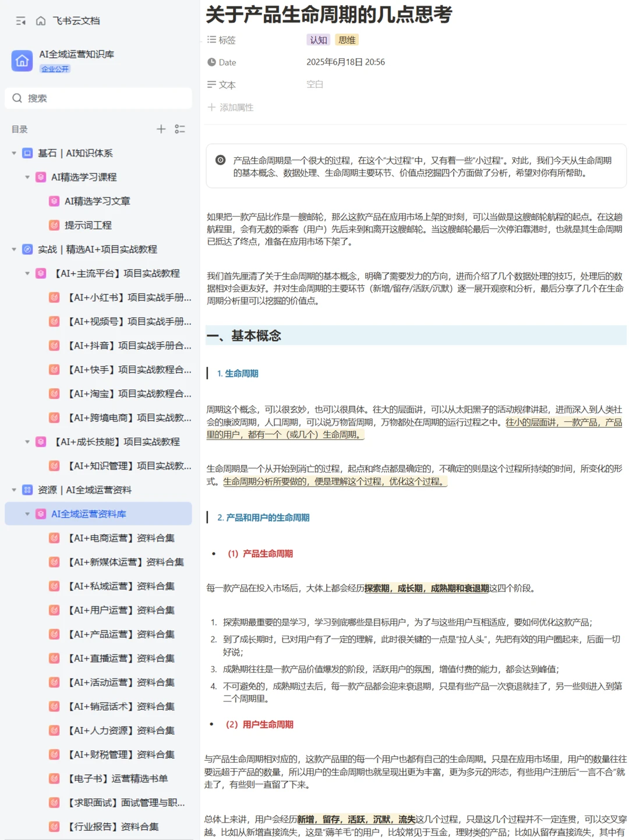The height and width of the screenshot is (840, 629).
Task: Edit the date 2025年6月18日 20:56
Action: pyautogui.click(x=345, y=62)
